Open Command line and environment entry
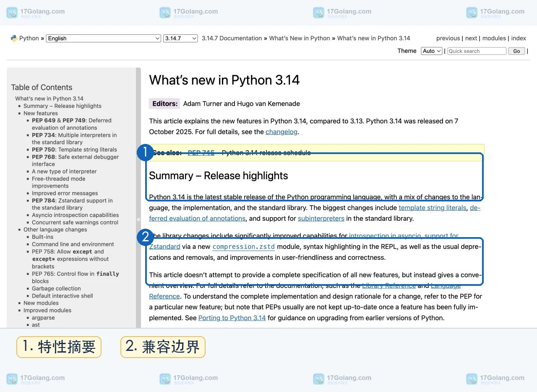The width and height of the screenshot is (537, 392). pos(73,244)
